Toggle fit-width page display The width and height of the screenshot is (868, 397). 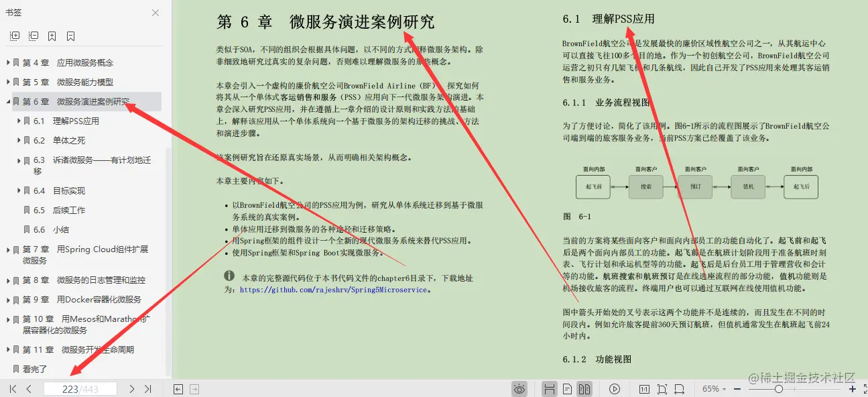(550, 388)
